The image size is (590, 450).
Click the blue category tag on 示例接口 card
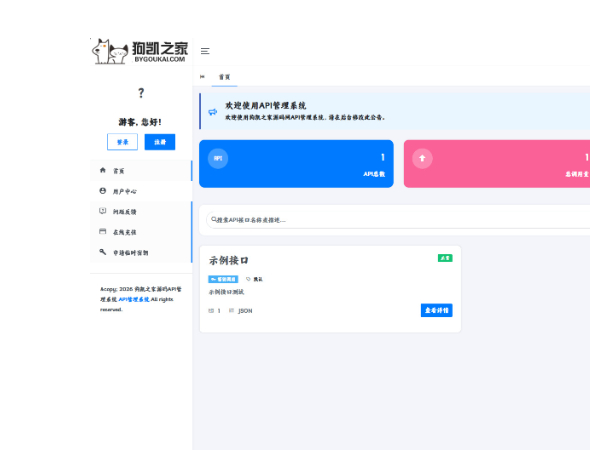click(223, 279)
